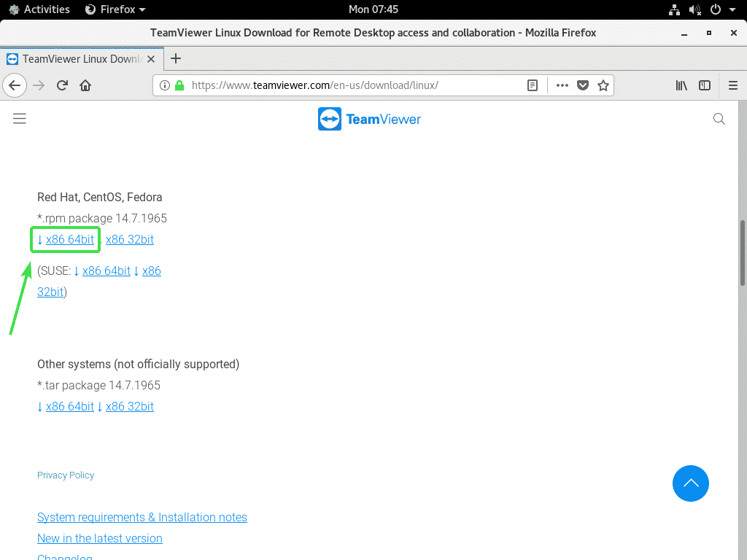Click the blue scroll-to-top arrow button
This screenshot has height=560, width=747.
coord(690,483)
